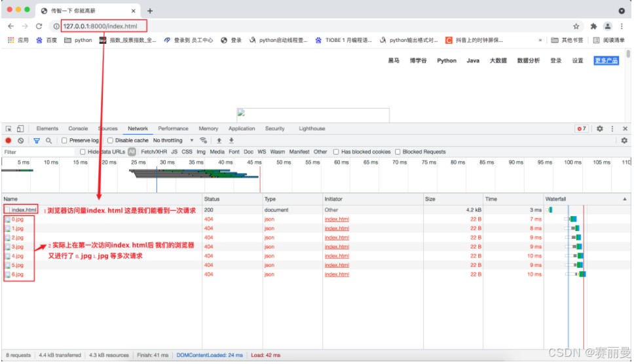Image resolution: width=634 pixels, height=364 pixels.
Task: Open network search magnifier
Action: (x=48, y=141)
